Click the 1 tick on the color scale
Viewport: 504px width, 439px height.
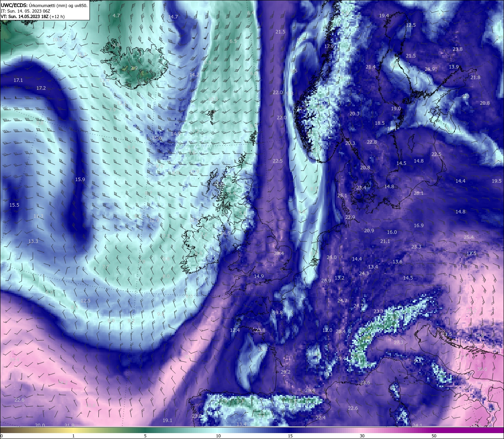tap(74, 435)
